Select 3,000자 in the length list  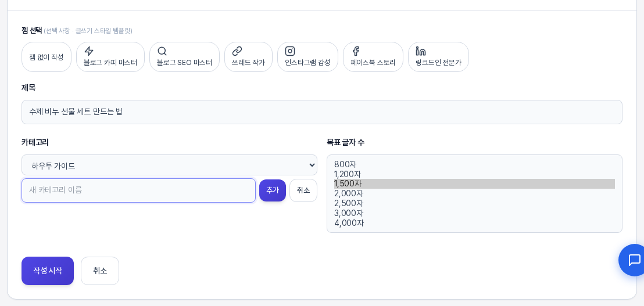[474, 213]
